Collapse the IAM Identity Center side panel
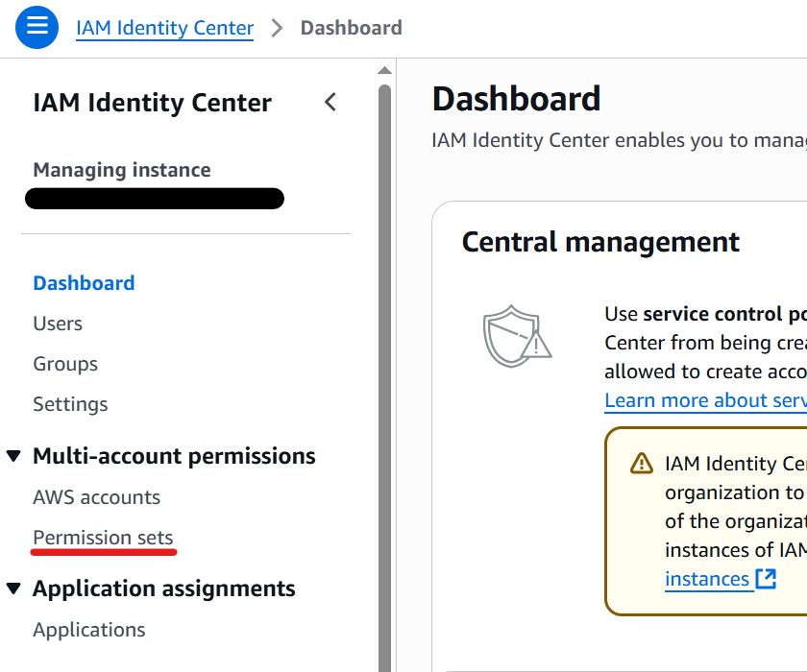Screen dimensions: 807x672 pos(330,102)
